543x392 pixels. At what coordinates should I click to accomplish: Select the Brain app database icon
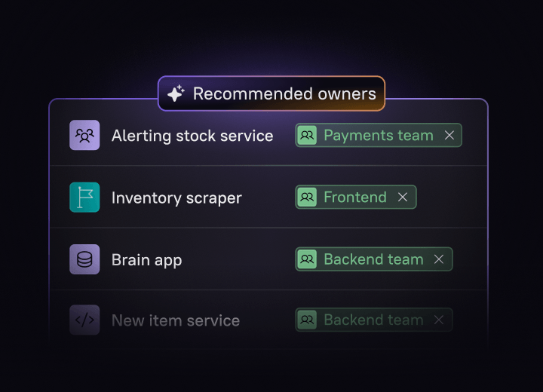pyautogui.click(x=84, y=259)
